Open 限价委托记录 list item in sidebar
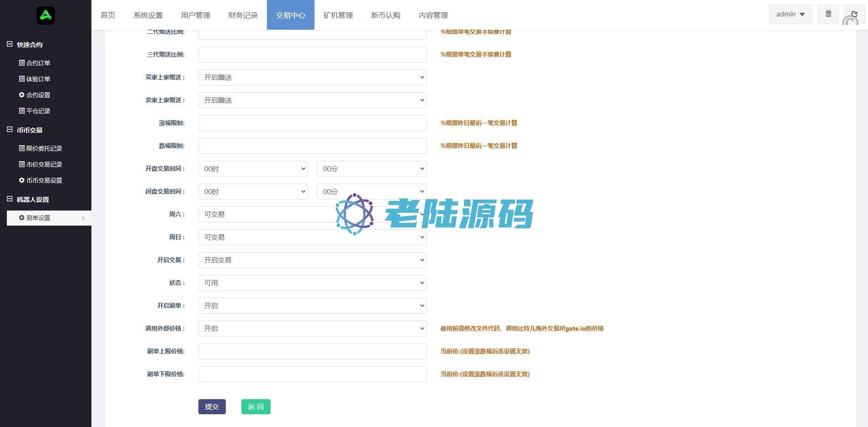The height and width of the screenshot is (427, 868). [x=40, y=148]
